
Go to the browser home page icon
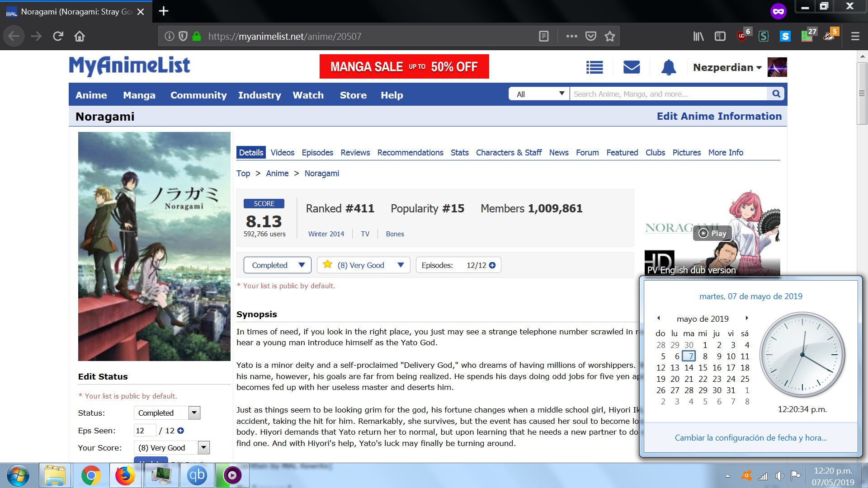[80, 36]
